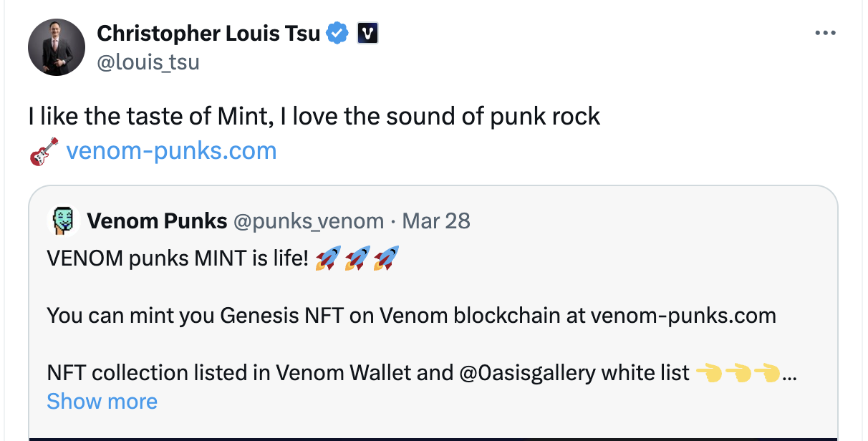Click the tweet text mentioning punk rock
The height and width of the screenshot is (441, 868).
tap(315, 115)
